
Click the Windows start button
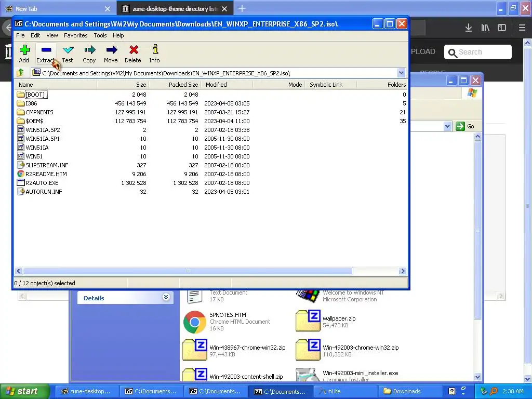(x=24, y=391)
